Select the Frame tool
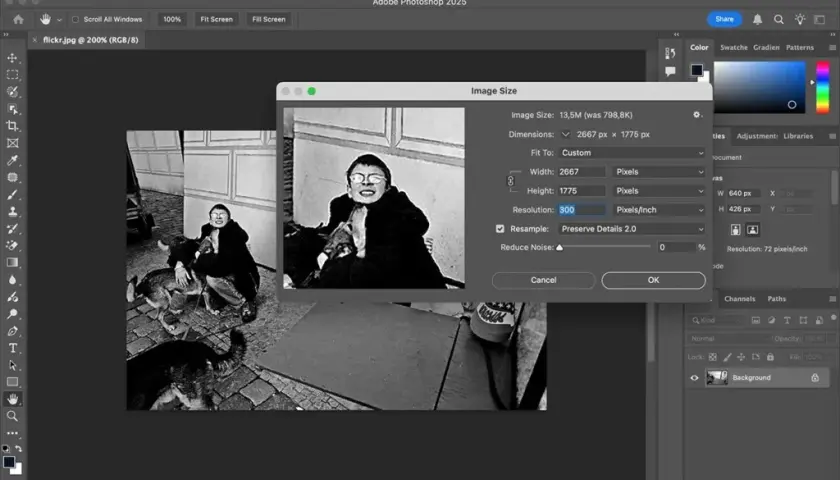Screen dimensions: 840x480 [12, 143]
